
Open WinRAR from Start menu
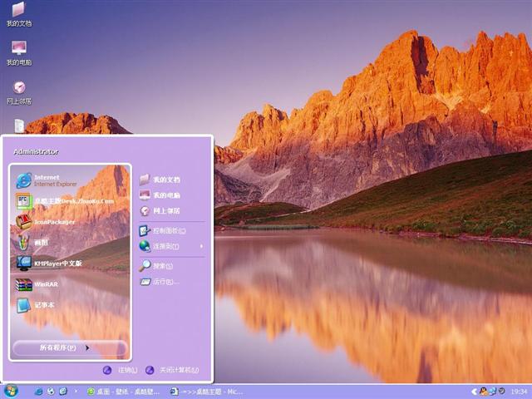[x=37, y=284]
